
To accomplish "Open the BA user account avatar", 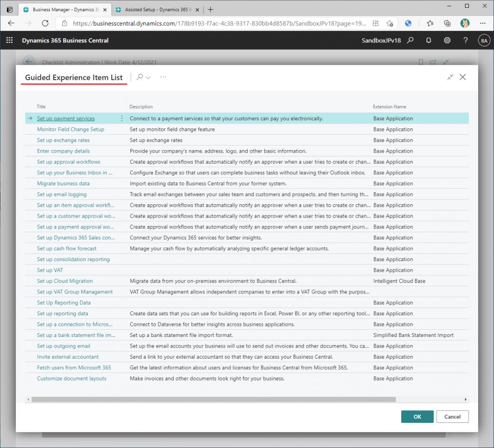I will coord(484,41).
